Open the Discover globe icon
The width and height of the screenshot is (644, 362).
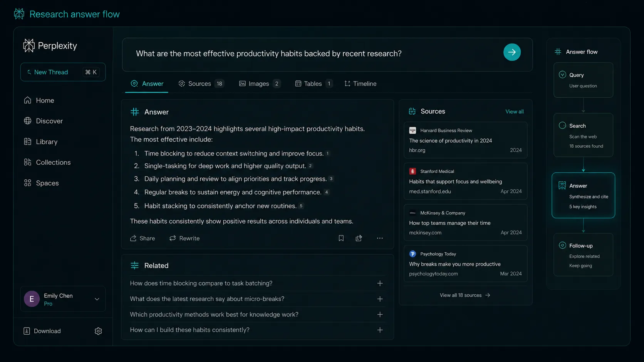(27, 121)
